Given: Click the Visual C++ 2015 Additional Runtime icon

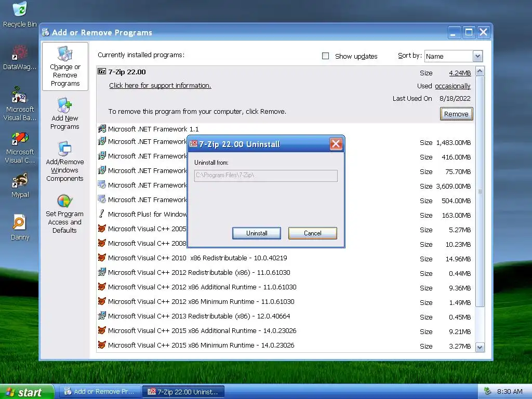Looking at the screenshot, I should pos(102,330).
